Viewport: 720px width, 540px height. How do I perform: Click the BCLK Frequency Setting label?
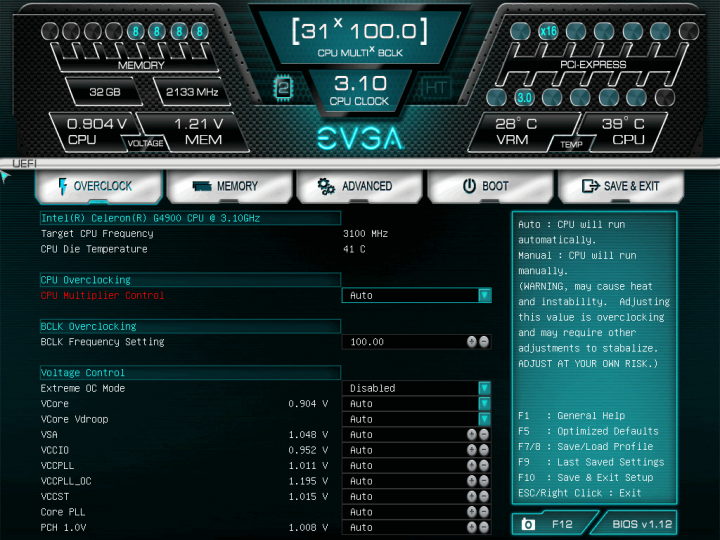point(102,342)
